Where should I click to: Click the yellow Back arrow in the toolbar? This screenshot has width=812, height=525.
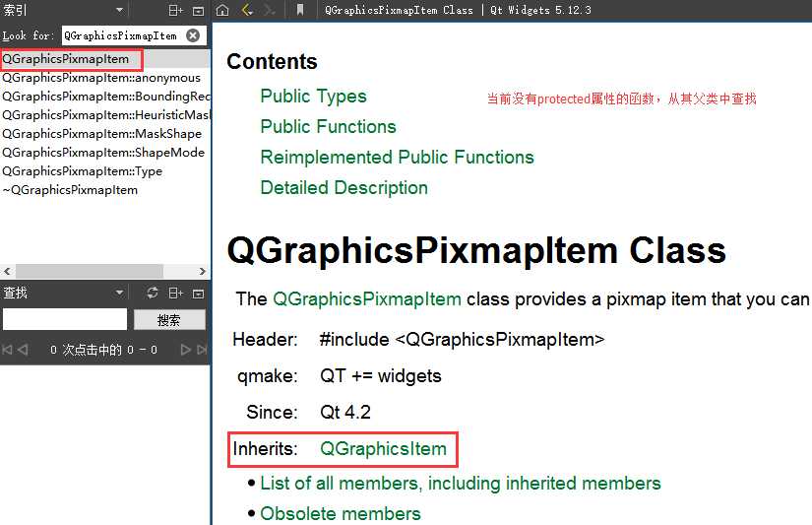tap(247, 10)
